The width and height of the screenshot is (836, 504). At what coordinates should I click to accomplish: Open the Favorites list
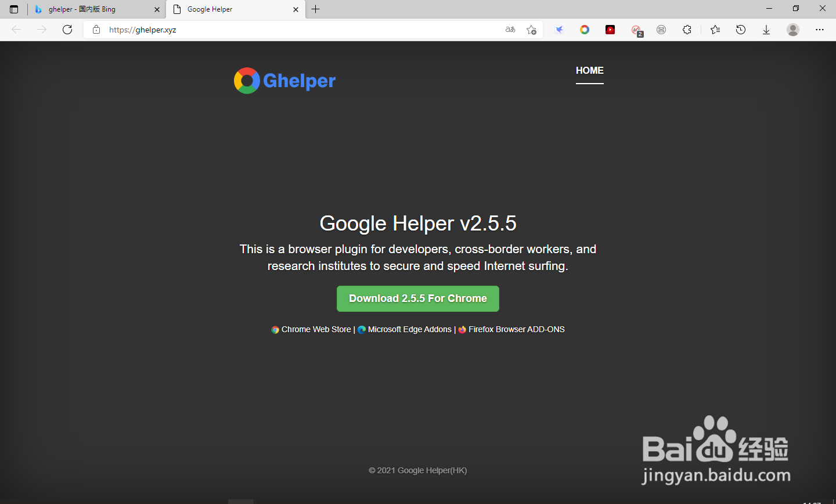pos(715,30)
